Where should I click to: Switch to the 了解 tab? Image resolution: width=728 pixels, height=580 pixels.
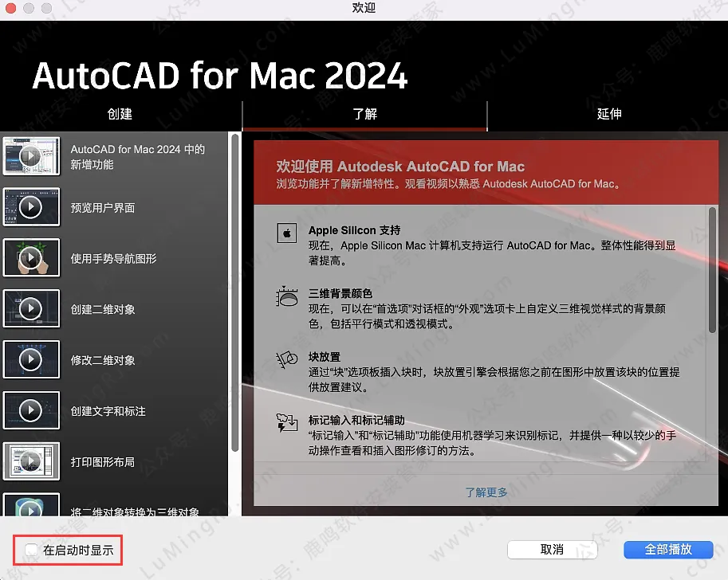(x=364, y=114)
